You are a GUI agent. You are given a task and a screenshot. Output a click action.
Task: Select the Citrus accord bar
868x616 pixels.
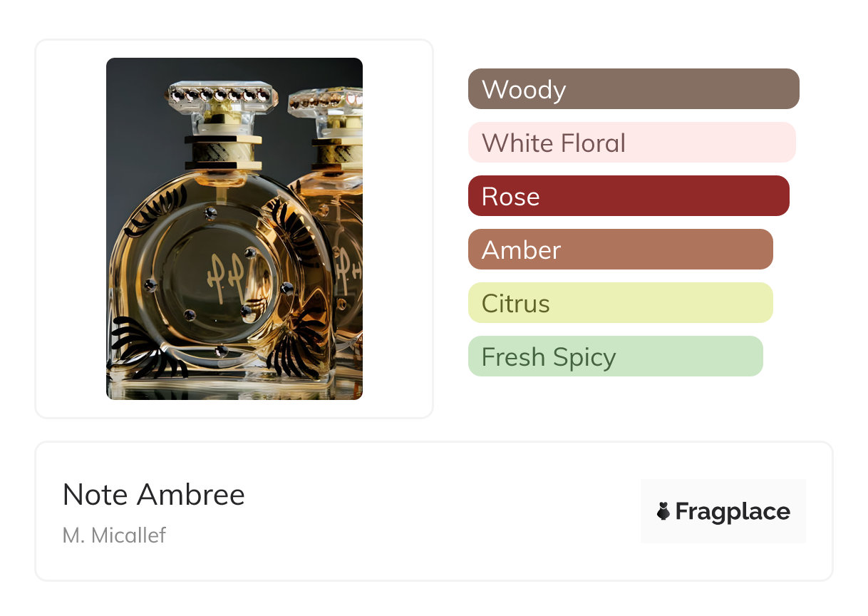click(620, 303)
